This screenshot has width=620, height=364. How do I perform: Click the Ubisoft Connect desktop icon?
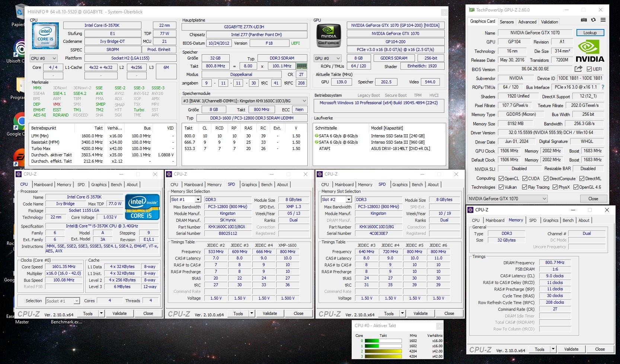tap(19, 48)
